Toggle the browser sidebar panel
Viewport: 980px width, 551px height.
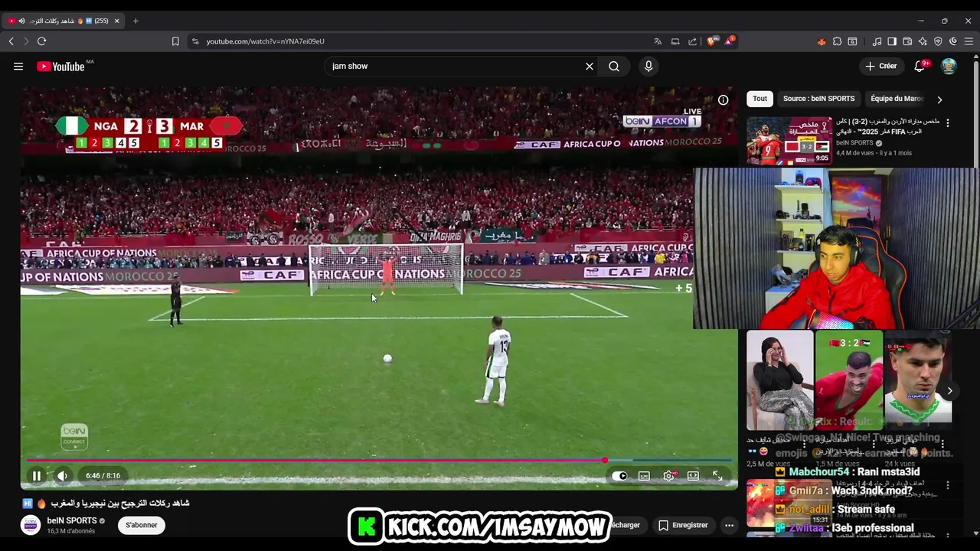(x=892, y=41)
